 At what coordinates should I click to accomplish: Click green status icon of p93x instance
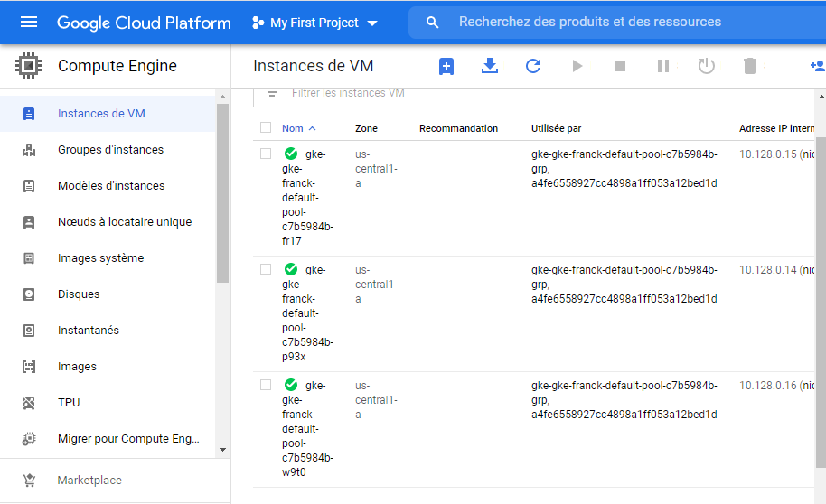(x=291, y=269)
